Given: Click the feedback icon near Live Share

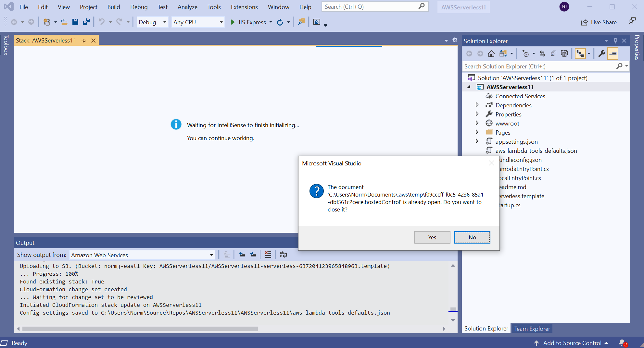Looking at the screenshot, I should (x=632, y=22).
